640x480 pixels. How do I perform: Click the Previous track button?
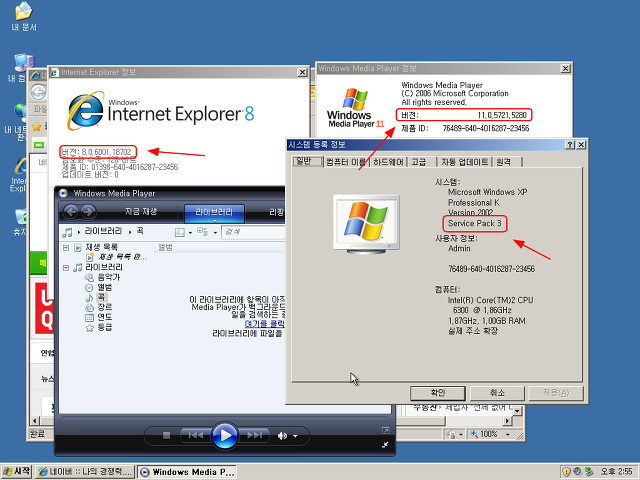[x=196, y=436]
